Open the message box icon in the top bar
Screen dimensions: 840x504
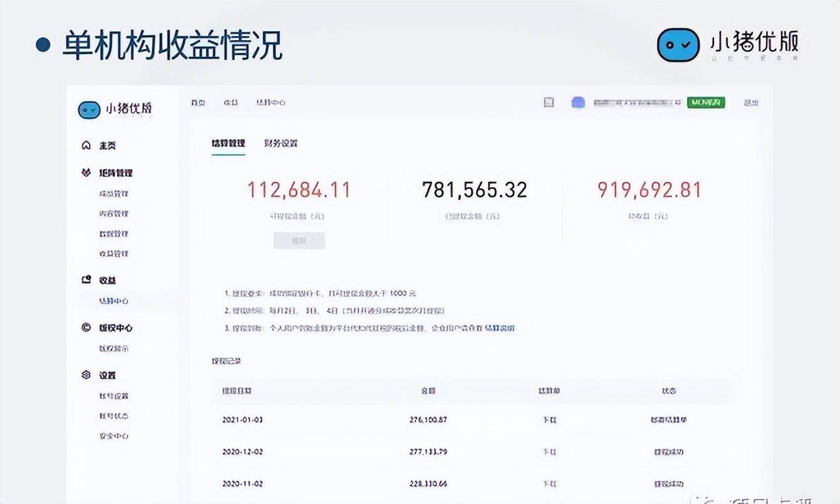549,102
